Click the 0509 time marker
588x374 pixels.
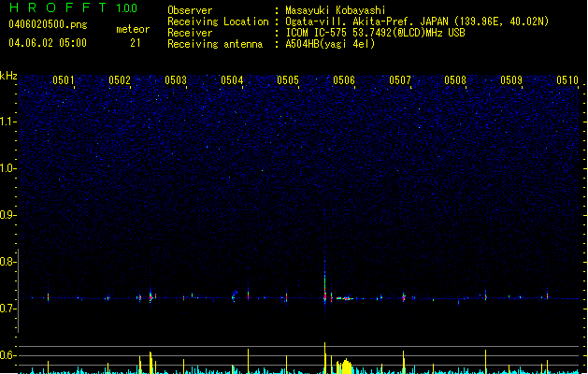tap(511, 80)
